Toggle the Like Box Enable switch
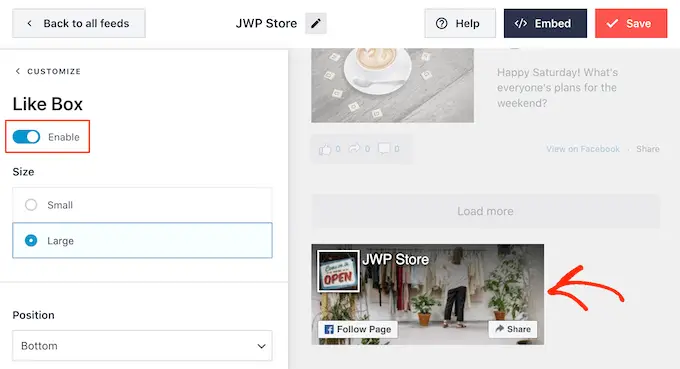 pyautogui.click(x=26, y=137)
